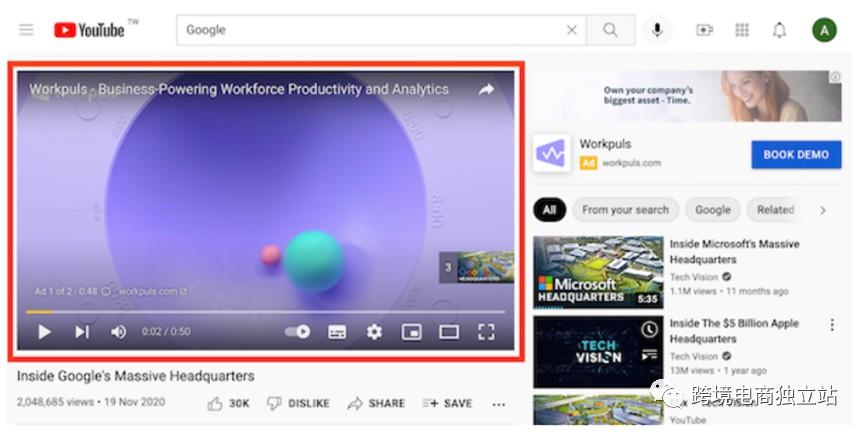
Task: Add Apple video to queue
Action: (x=649, y=355)
